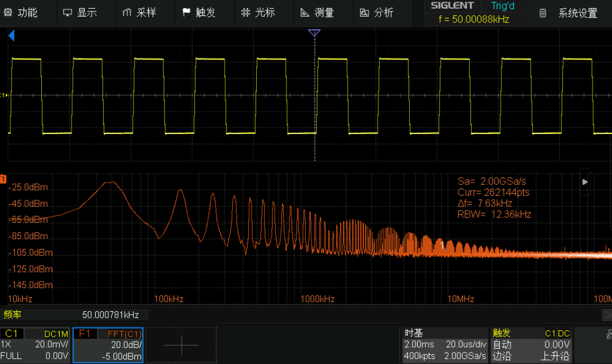This screenshot has width=612, height=364.
Task: Click the Trig'd trigger status indicator
Action: pos(503,6)
